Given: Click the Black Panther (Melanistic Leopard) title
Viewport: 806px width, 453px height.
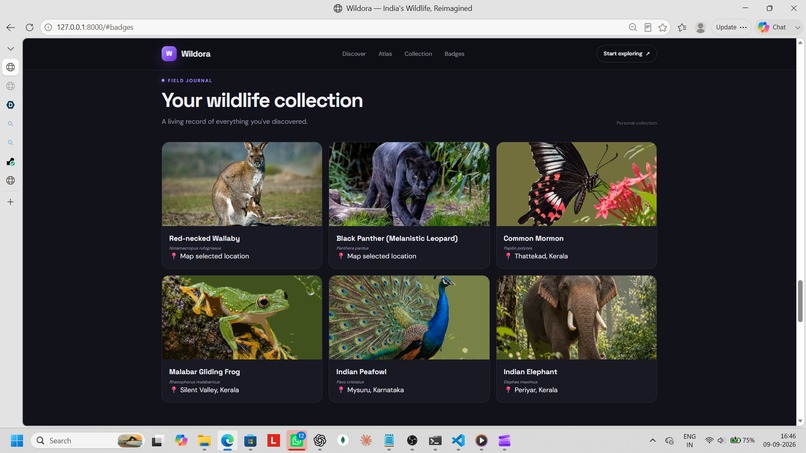Looking at the screenshot, I should coord(397,238).
